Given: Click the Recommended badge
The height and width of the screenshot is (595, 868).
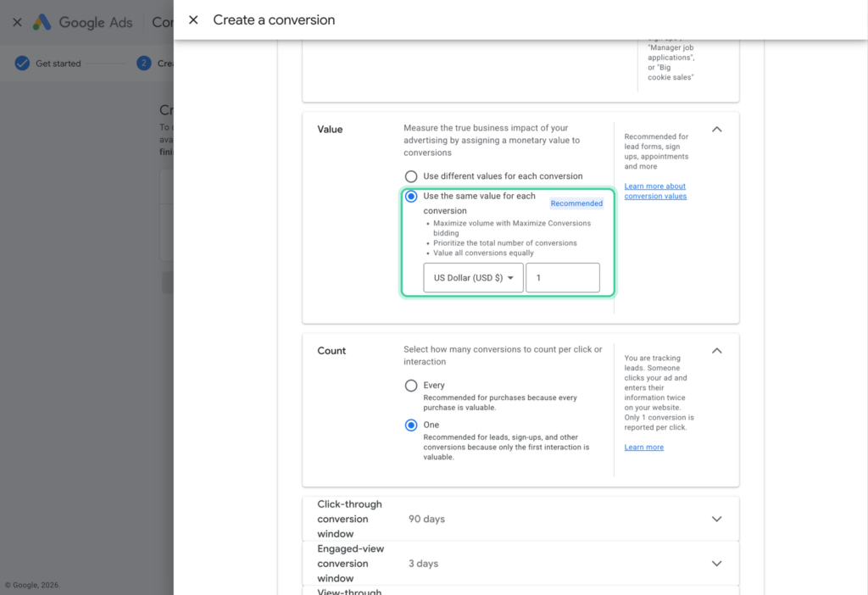Looking at the screenshot, I should tap(576, 203).
